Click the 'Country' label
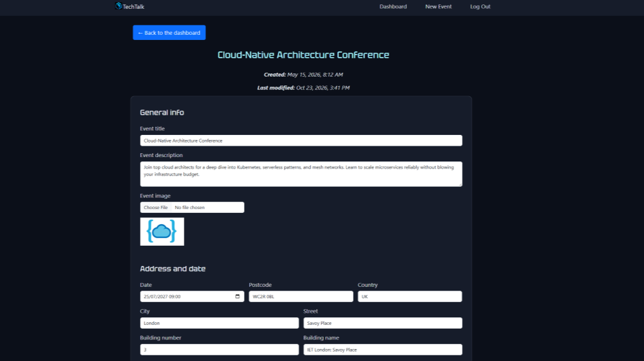The height and width of the screenshot is (361, 644). tap(368, 285)
